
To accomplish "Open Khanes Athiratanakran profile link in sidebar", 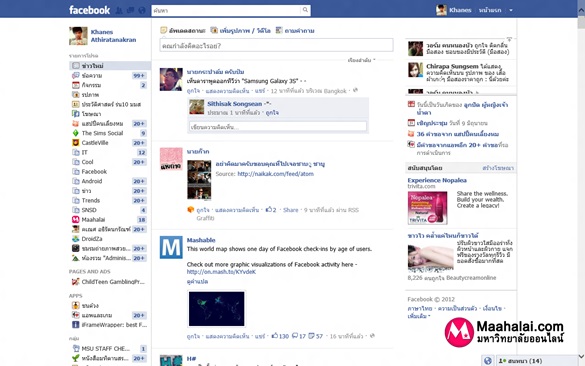I will [x=113, y=36].
